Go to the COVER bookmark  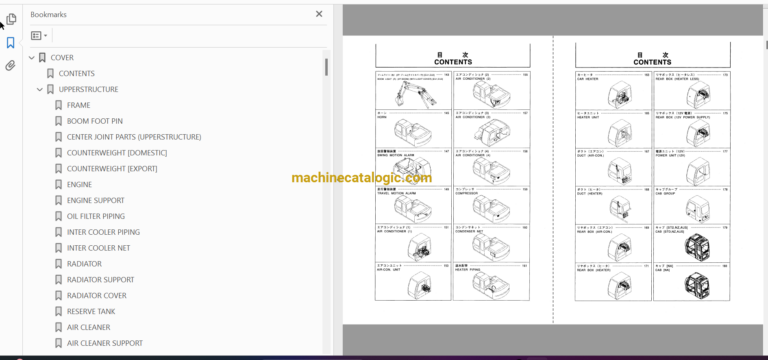(62, 58)
